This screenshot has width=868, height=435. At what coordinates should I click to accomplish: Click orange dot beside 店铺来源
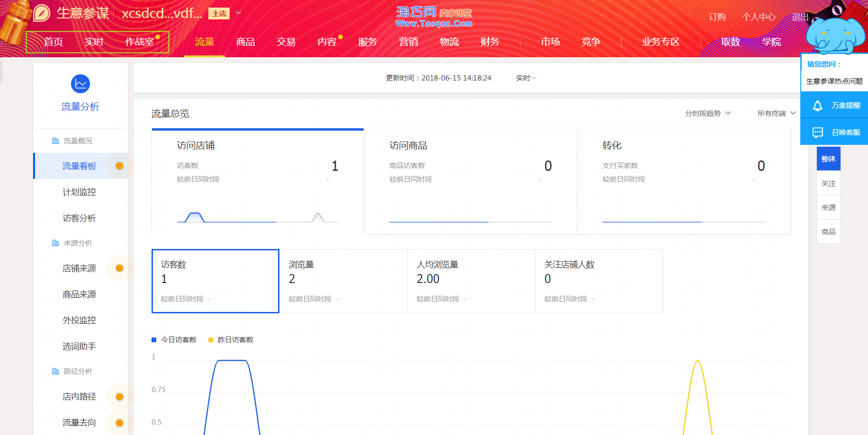(119, 268)
